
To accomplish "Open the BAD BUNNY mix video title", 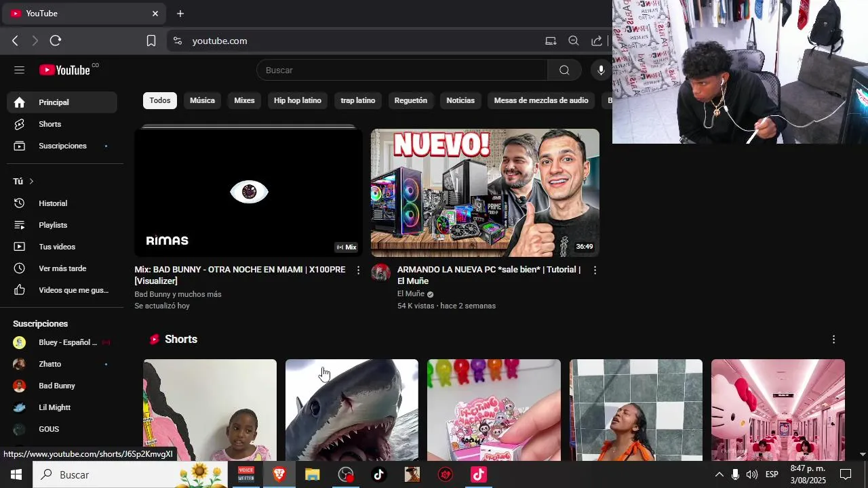I will [241, 275].
